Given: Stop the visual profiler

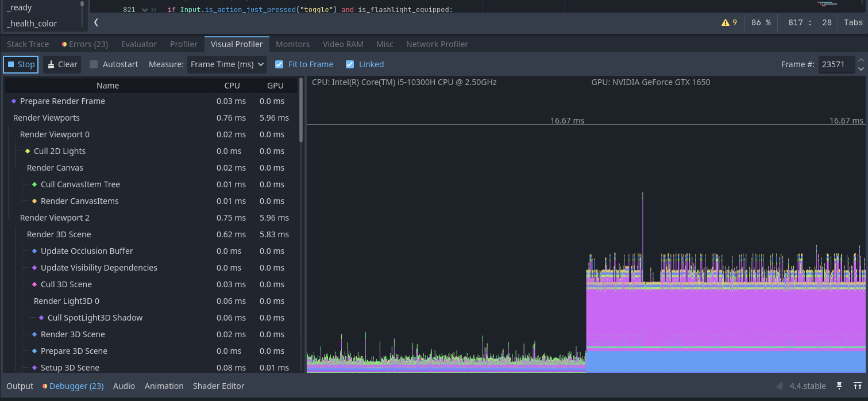Looking at the screenshot, I should click(x=21, y=64).
